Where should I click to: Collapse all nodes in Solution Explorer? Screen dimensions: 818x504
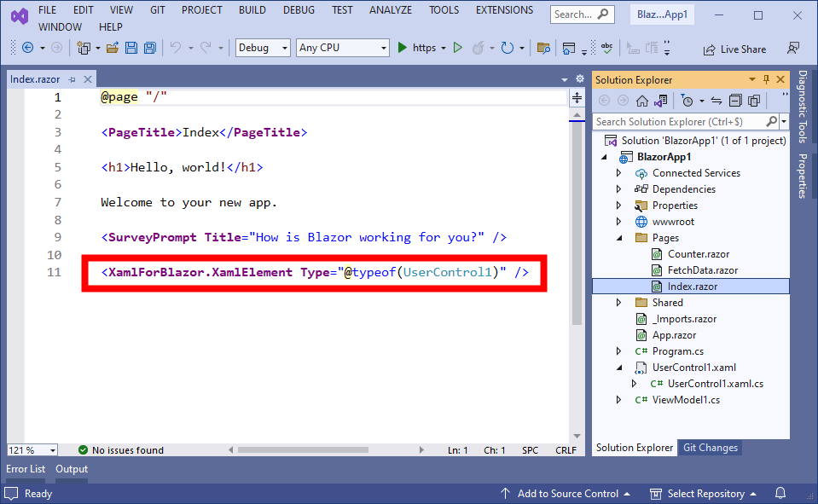click(x=737, y=100)
